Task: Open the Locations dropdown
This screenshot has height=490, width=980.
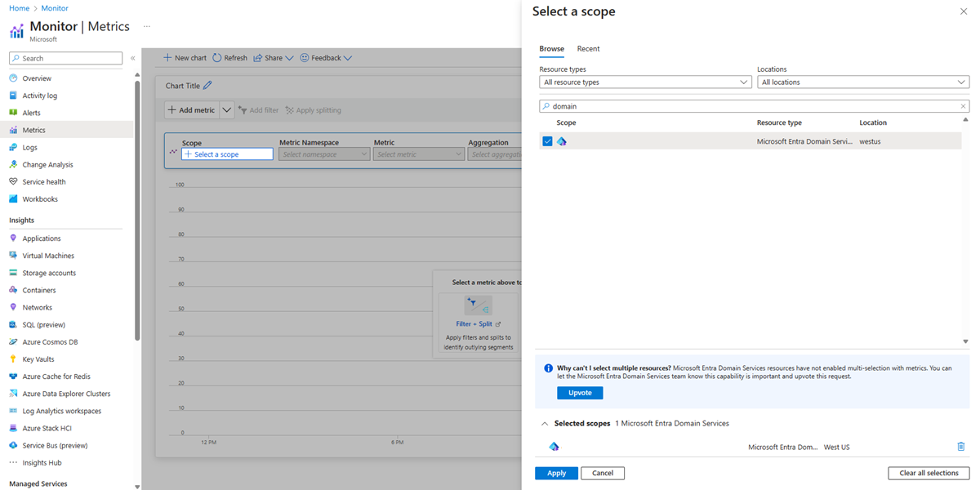Action: (x=863, y=82)
